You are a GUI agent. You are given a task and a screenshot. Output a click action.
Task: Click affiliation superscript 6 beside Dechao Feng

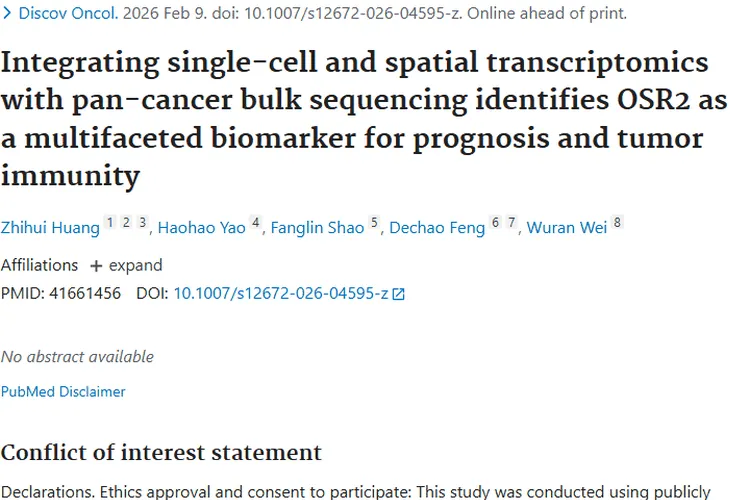495,223
